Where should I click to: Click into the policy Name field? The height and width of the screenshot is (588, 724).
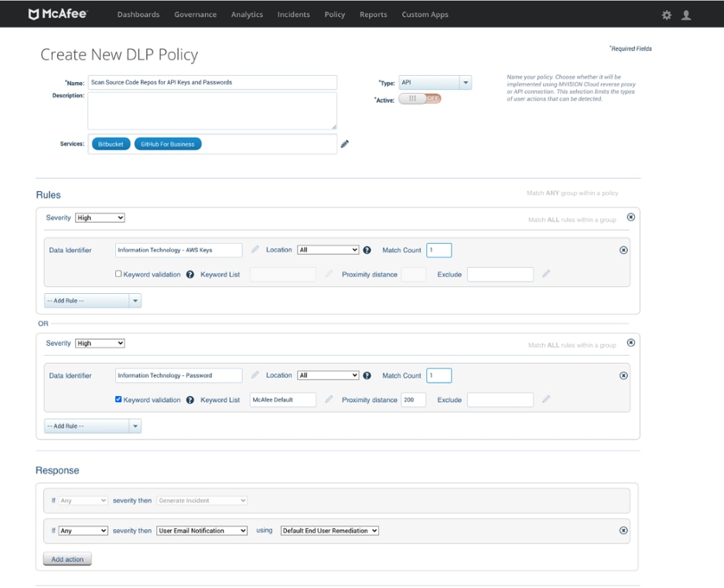click(x=213, y=82)
